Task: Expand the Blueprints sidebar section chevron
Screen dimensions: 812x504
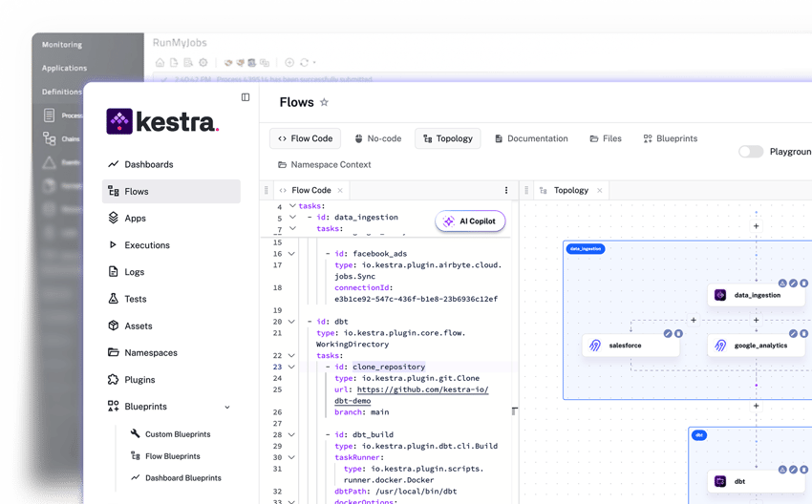Action: 227,407
